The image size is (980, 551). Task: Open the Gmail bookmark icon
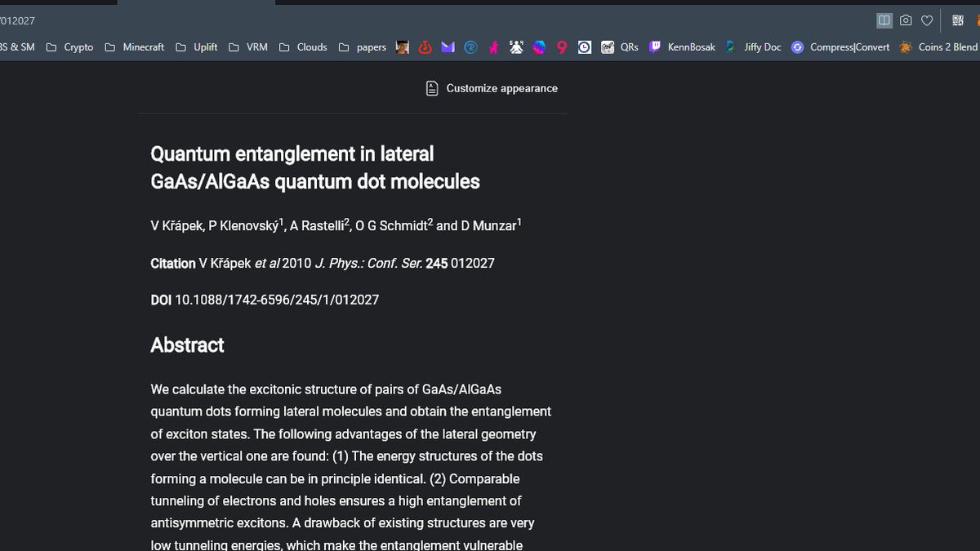click(x=448, y=47)
